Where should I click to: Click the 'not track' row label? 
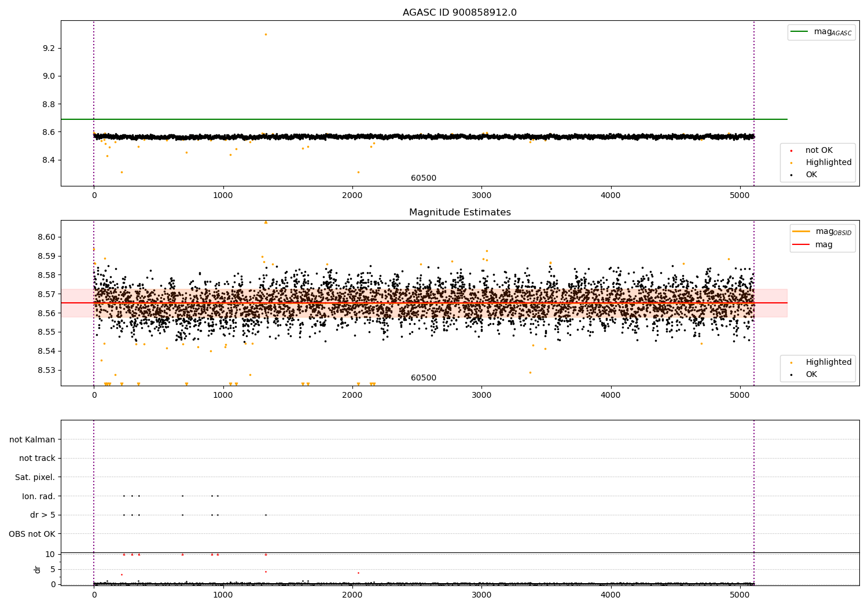[37, 458]
